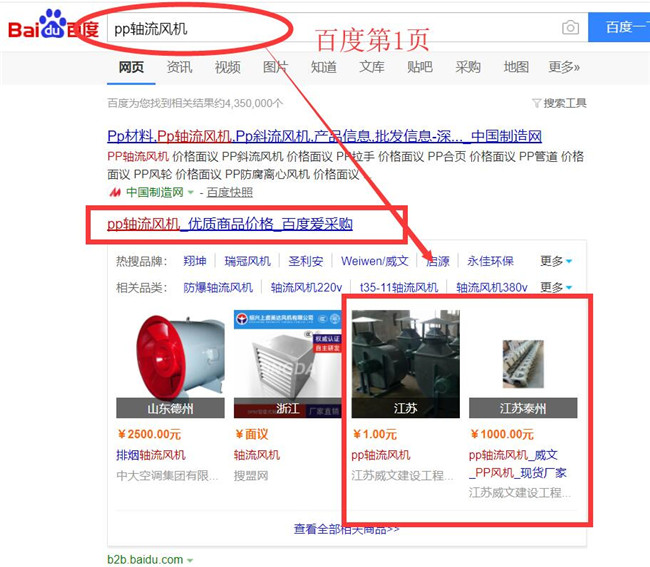Viewport: 650px width, 567px height.
Task: Open b2b.baidu.com dropdown arrow
Action: (190, 560)
